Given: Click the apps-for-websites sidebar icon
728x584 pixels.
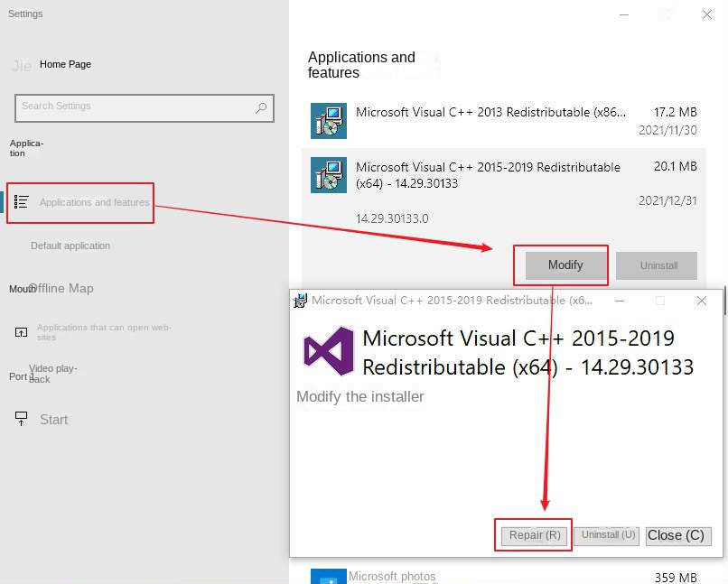Looking at the screenshot, I should 21,332.
